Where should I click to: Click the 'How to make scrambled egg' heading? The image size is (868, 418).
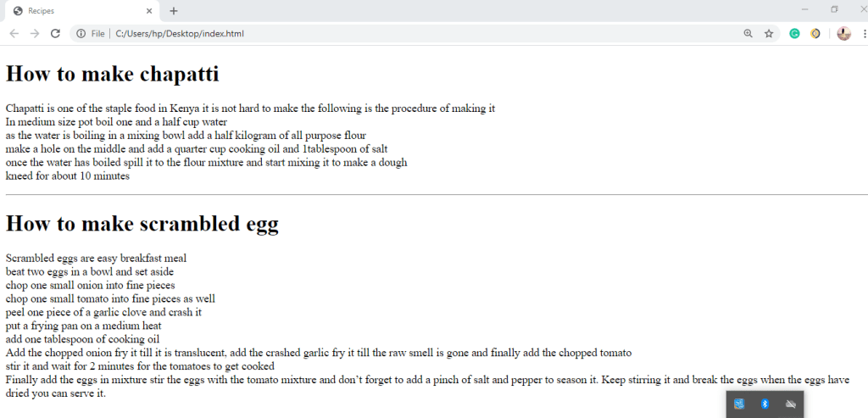[142, 224]
